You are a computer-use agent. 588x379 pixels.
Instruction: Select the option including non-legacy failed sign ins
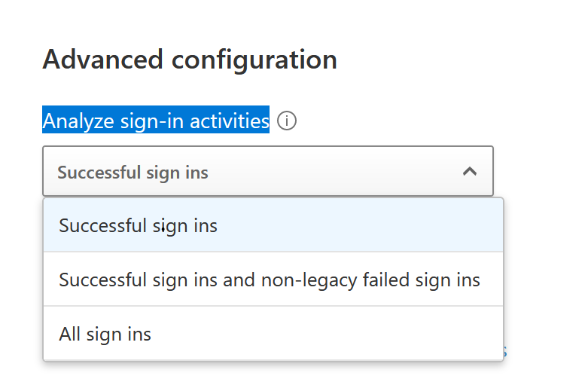coord(273,280)
